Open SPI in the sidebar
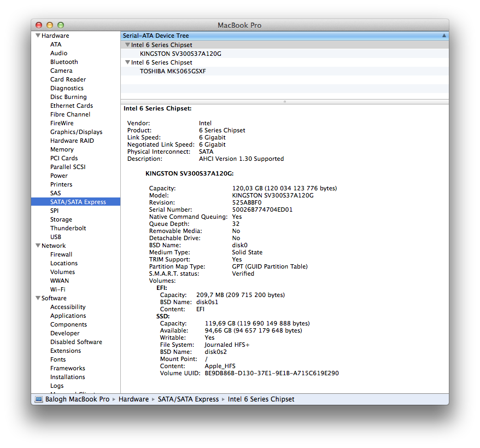Viewport: 480px width, 448px height. pos(54,211)
